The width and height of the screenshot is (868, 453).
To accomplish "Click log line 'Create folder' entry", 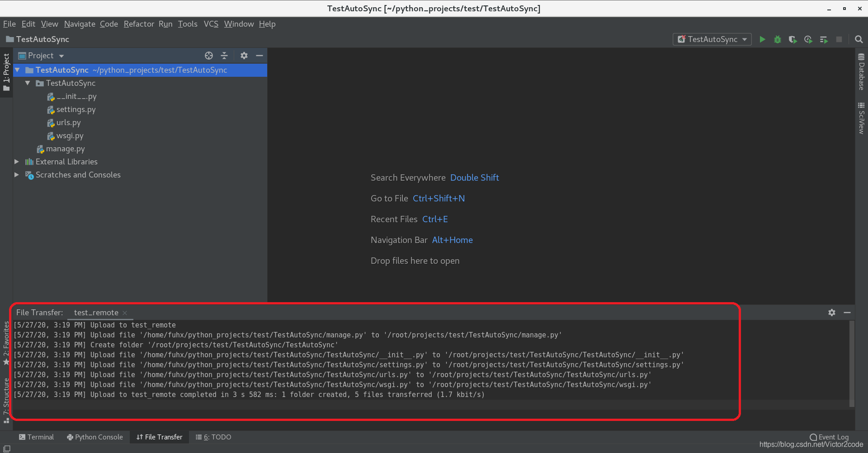I will point(176,345).
